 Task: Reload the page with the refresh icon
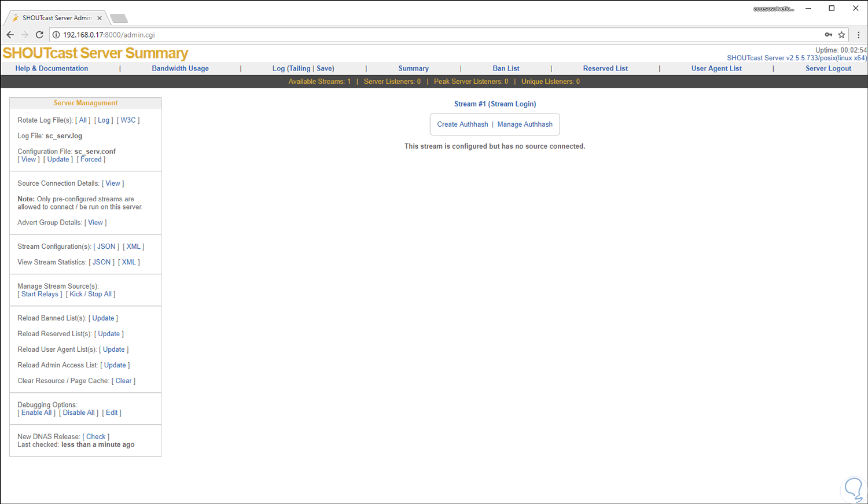coord(39,35)
